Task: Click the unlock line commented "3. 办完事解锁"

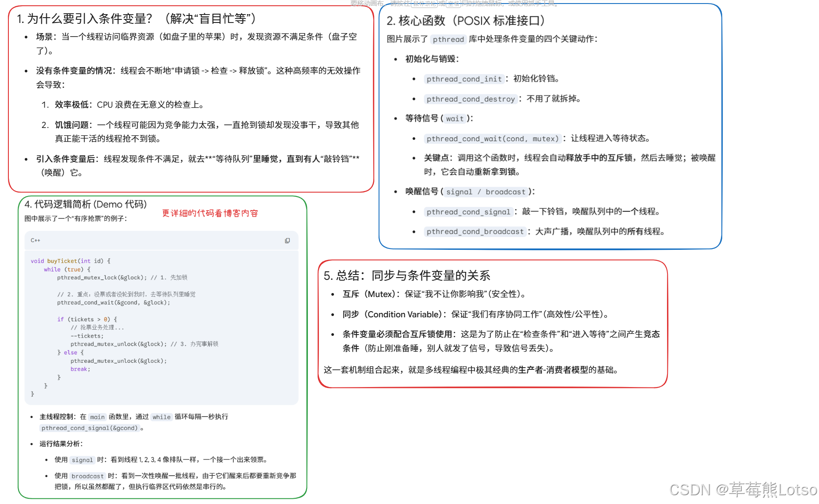Action: [x=144, y=344]
